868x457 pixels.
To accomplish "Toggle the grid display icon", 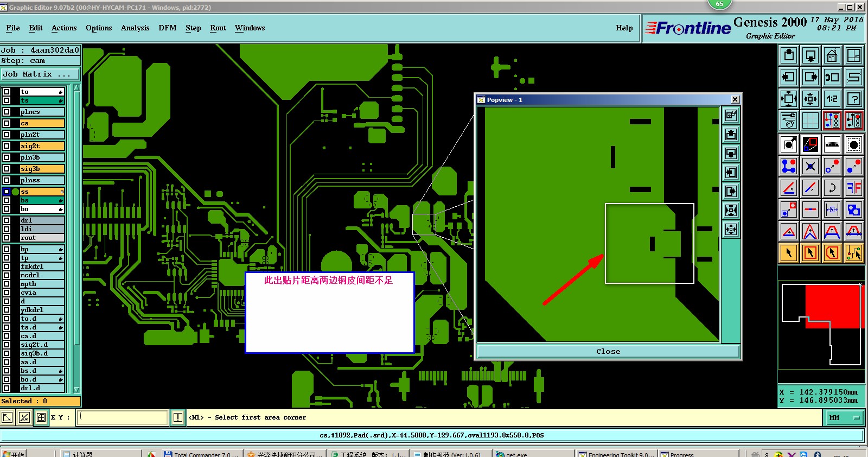I will coord(810,120).
